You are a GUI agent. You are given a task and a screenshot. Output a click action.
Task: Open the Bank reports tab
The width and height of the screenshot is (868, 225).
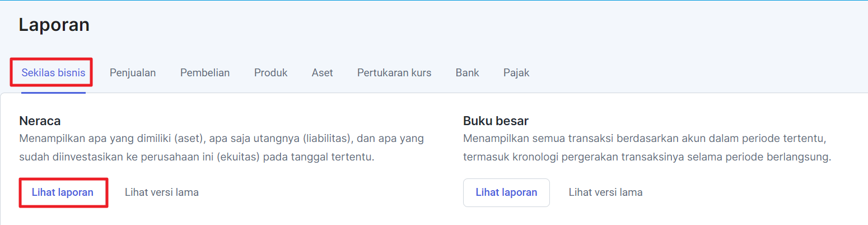coord(467,73)
